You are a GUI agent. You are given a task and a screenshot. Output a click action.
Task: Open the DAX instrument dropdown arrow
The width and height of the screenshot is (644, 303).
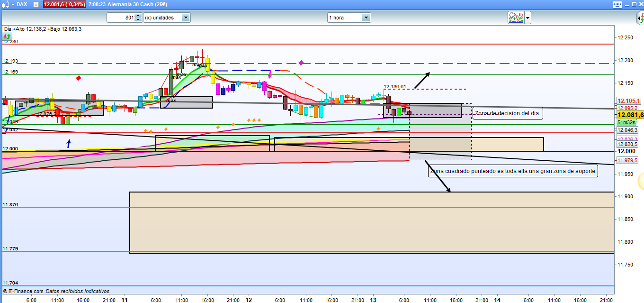click(13, 4)
